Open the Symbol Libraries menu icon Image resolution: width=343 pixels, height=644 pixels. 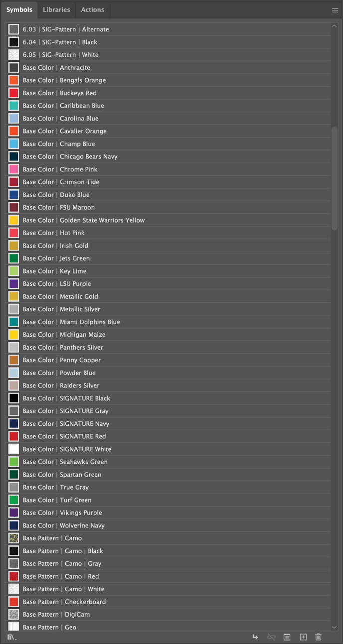pos(11,637)
